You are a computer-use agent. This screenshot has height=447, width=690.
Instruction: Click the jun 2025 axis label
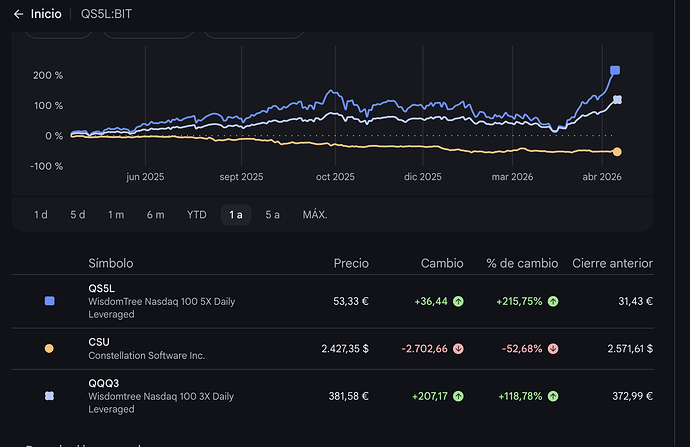point(145,177)
